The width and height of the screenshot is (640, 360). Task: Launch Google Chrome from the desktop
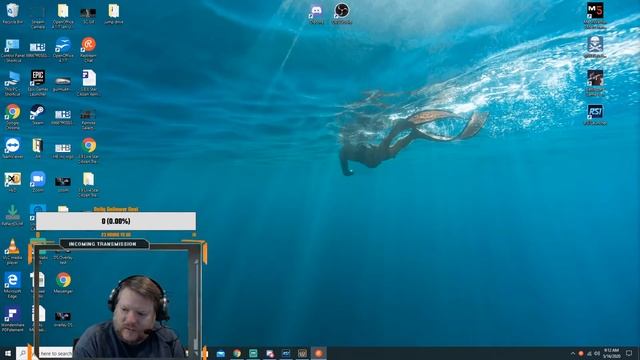point(12,116)
